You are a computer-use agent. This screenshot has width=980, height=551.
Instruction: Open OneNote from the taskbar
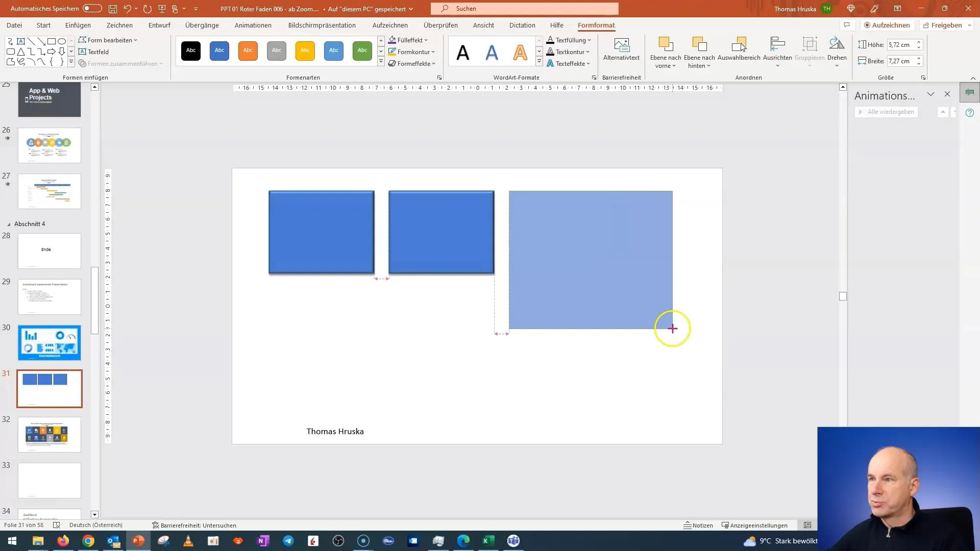point(263,541)
